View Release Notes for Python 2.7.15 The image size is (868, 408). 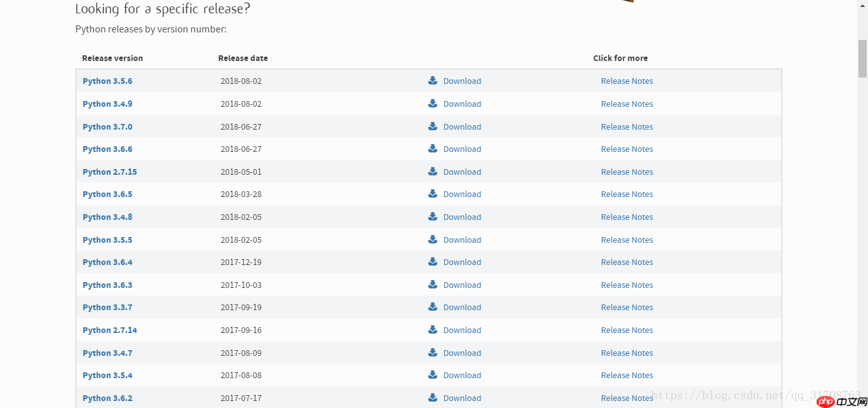627,172
